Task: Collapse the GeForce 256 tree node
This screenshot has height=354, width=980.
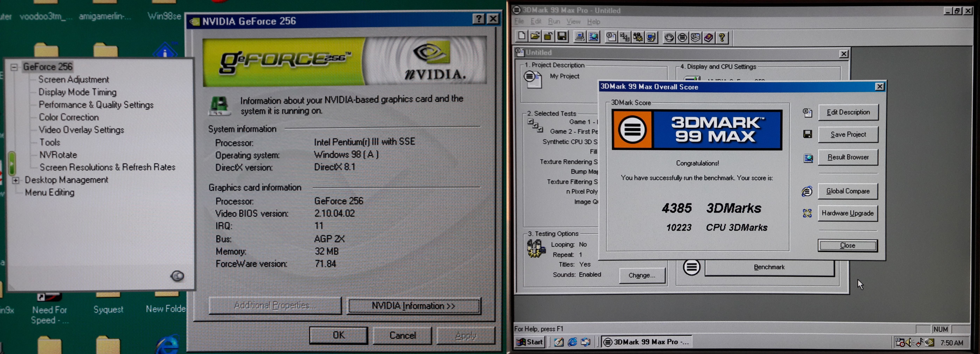Action: [x=14, y=67]
